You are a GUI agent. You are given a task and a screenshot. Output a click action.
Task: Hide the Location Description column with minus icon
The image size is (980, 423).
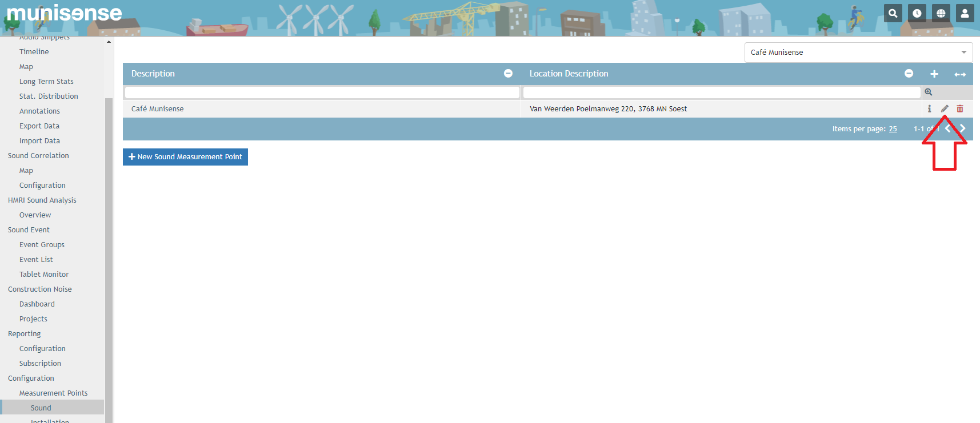point(909,74)
